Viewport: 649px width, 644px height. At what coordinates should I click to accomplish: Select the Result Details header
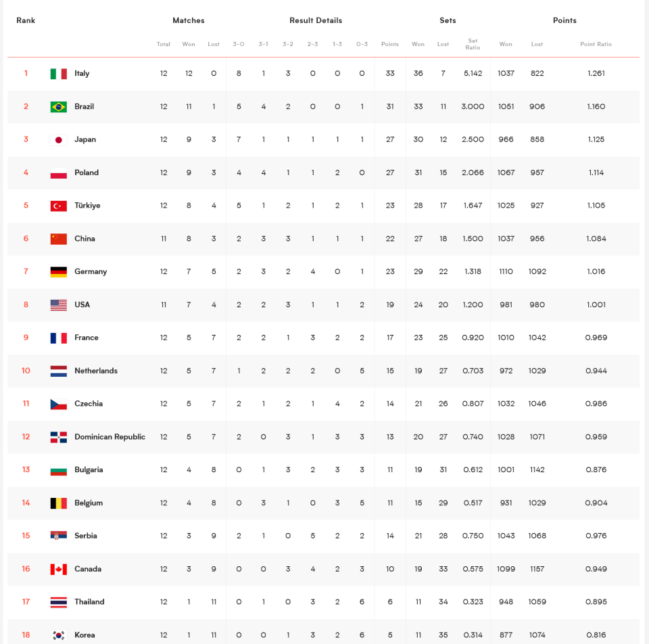tap(316, 20)
